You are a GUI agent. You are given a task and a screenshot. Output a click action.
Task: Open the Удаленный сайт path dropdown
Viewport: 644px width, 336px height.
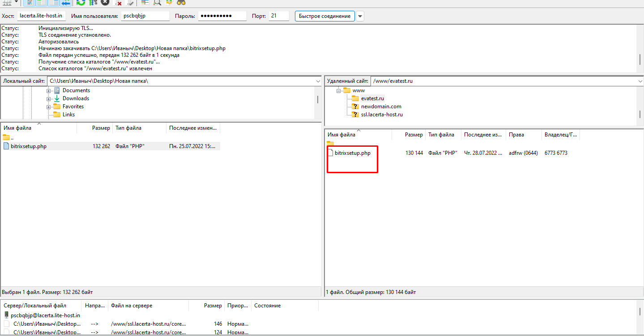tap(640, 81)
